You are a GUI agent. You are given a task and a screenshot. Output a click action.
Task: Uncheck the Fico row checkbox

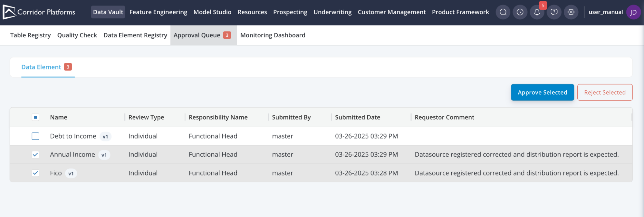point(35,173)
